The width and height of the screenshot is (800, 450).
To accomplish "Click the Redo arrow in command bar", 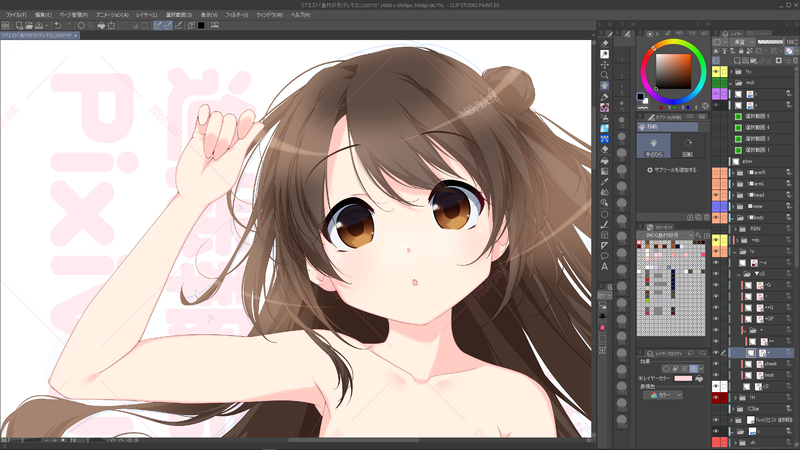I will point(67,25).
